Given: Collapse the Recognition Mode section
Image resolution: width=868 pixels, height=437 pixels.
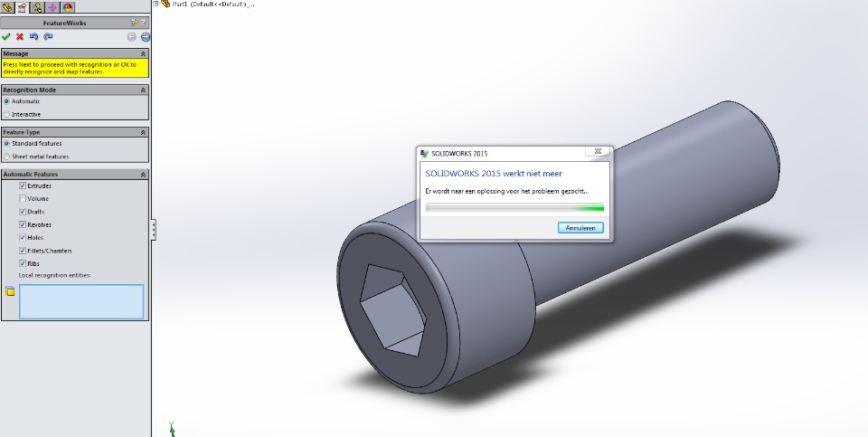Looking at the screenshot, I should pyautogui.click(x=144, y=90).
